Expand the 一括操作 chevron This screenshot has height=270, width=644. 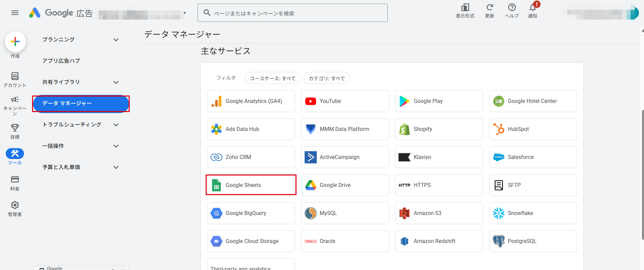116,146
